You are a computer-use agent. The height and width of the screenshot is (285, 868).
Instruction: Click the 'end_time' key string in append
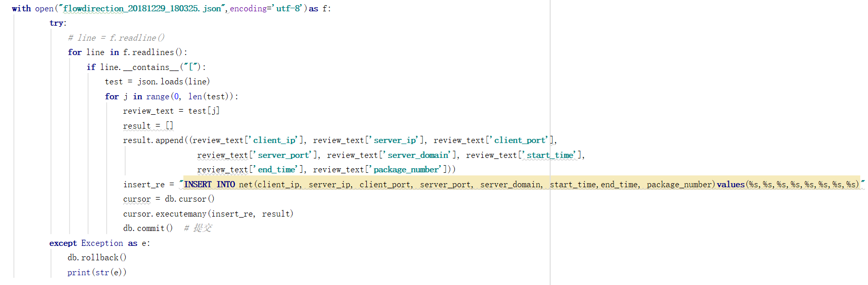[277, 170]
